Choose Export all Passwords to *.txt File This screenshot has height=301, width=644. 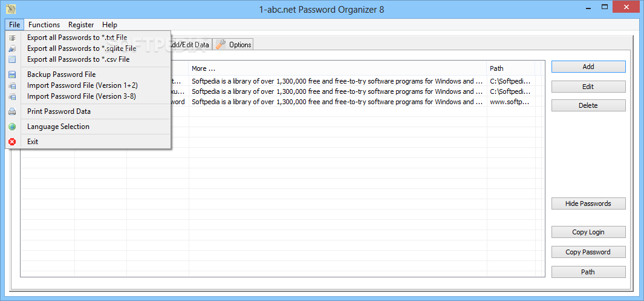(88, 38)
